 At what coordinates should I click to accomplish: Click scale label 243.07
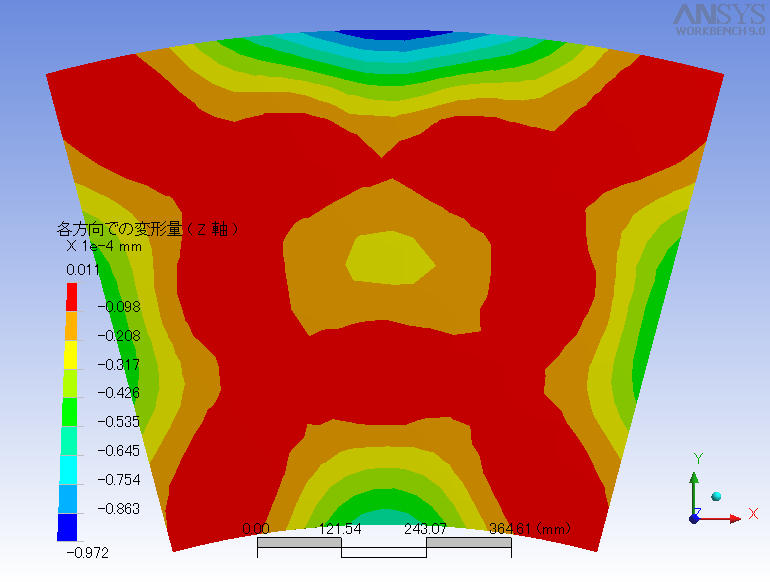(425, 529)
